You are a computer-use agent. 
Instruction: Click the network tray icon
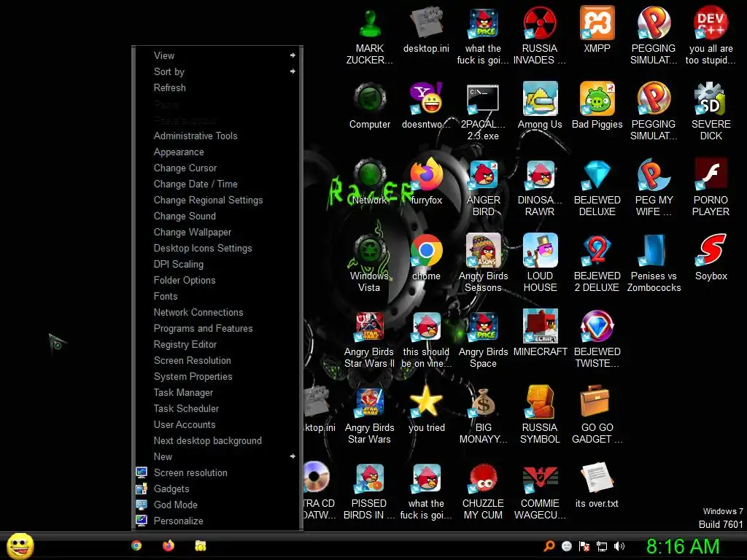point(602,546)
